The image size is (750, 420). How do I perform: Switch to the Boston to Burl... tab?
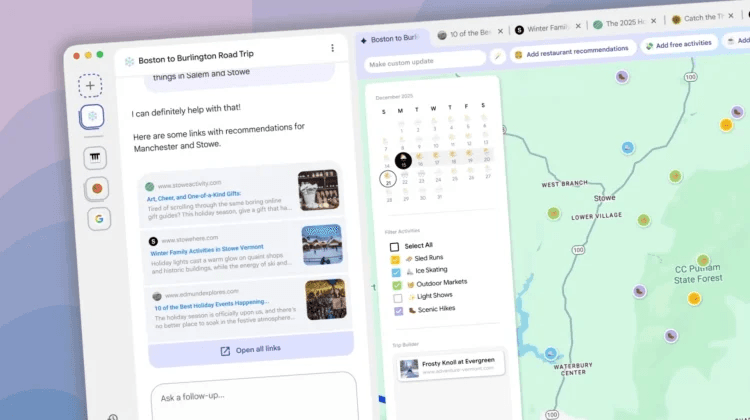(x=392, y=39)
